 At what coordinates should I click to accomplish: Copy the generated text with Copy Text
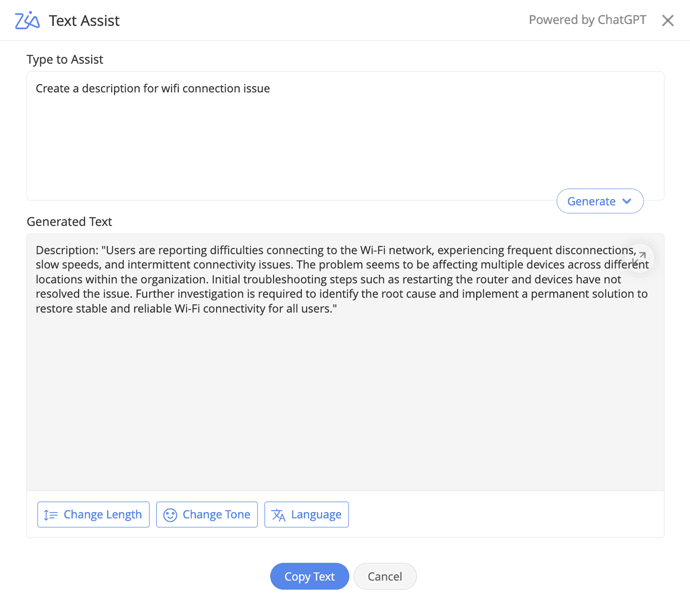click(x=309, y=576)
